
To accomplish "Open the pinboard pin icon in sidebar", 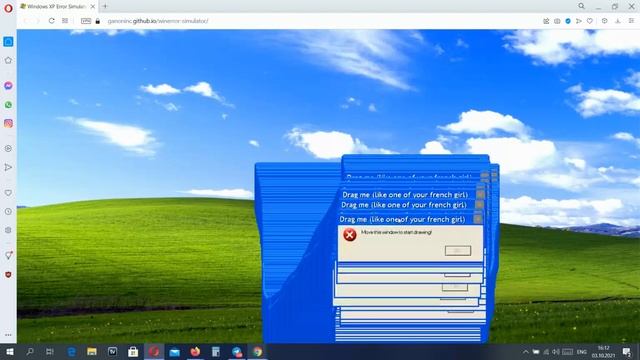I will pos(8,256).
